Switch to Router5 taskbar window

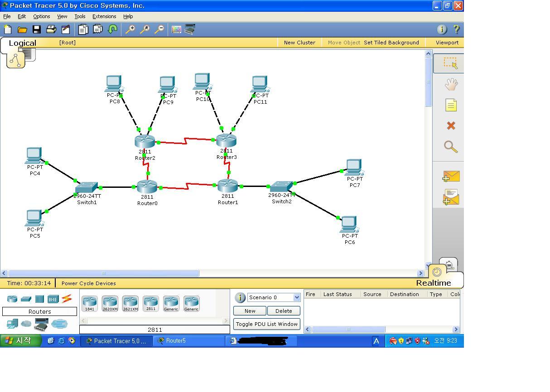(188, 341)
